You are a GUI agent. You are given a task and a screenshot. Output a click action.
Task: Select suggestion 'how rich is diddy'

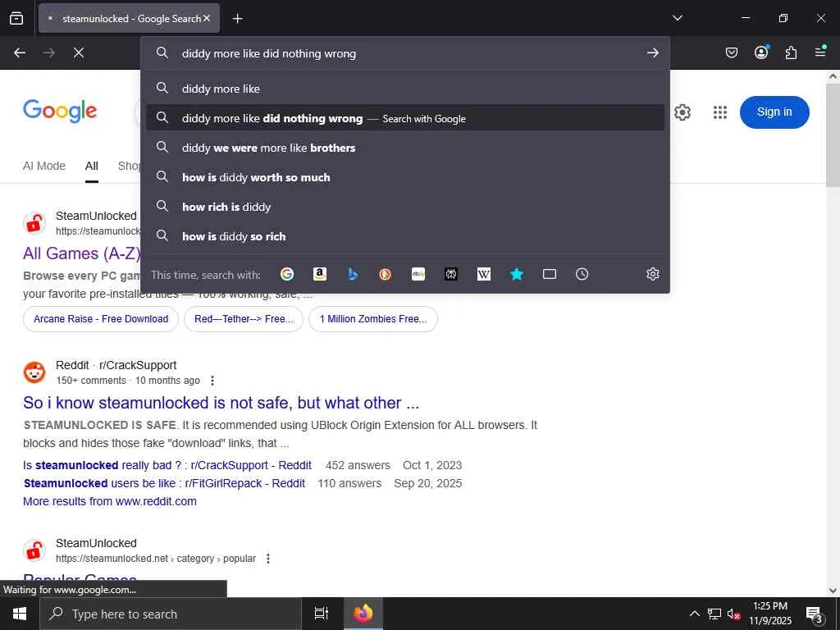click(405, 206)
